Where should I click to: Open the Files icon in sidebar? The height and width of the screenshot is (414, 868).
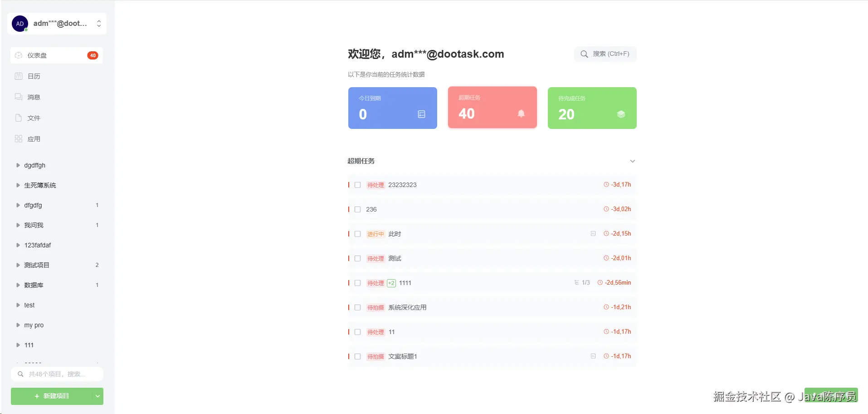[19, 118]
